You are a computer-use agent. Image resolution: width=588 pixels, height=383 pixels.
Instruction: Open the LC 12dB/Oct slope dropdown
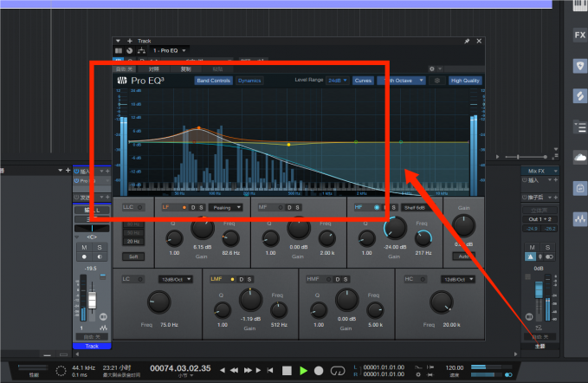coord(175,280)
